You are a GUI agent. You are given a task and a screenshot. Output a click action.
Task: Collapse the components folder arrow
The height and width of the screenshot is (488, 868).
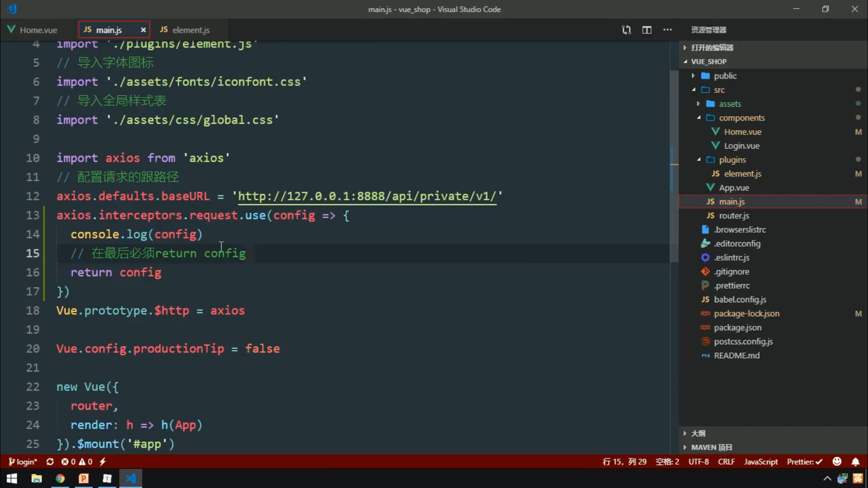tap(698, 118)
